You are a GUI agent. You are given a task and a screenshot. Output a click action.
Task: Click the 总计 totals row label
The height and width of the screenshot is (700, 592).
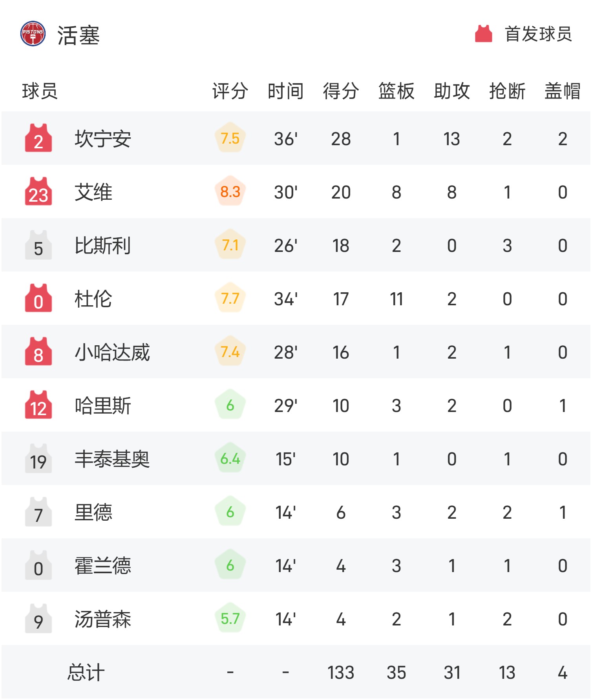point(86,672)
